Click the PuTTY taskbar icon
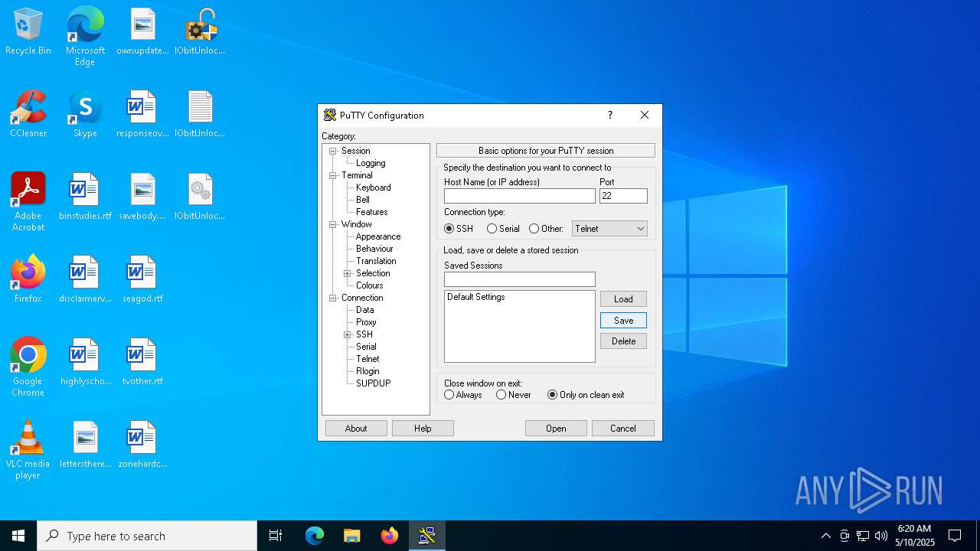 point(427,536)
